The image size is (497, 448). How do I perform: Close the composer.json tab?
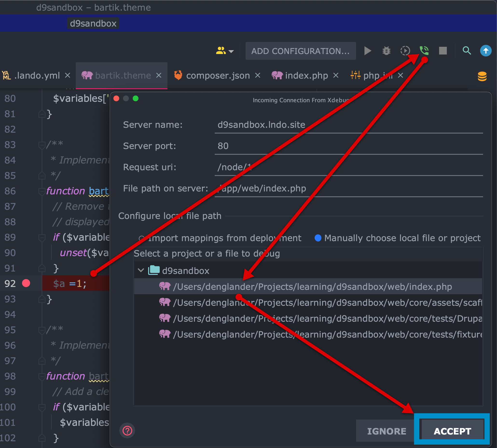pyautogui.click(x=258, y=75)
